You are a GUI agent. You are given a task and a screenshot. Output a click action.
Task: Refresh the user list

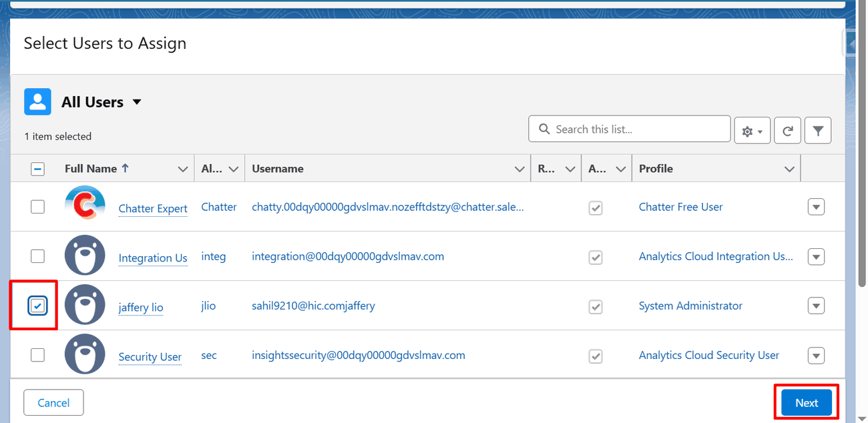point(787,131)
